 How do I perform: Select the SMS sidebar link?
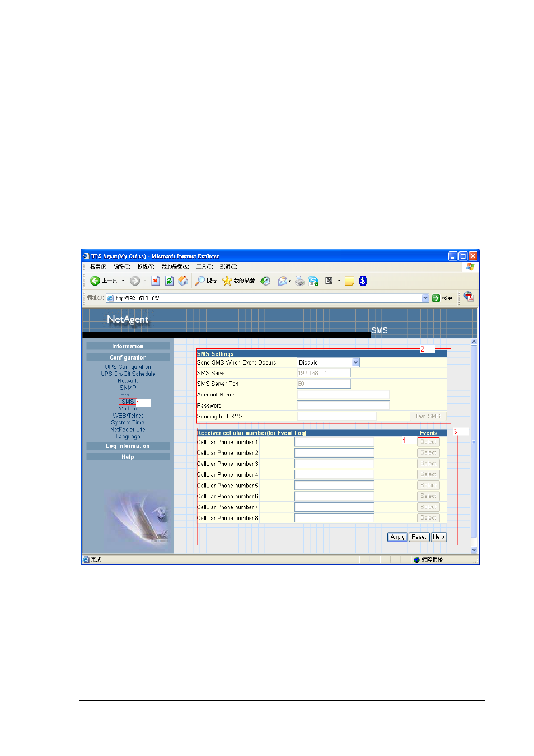[128, 402]
